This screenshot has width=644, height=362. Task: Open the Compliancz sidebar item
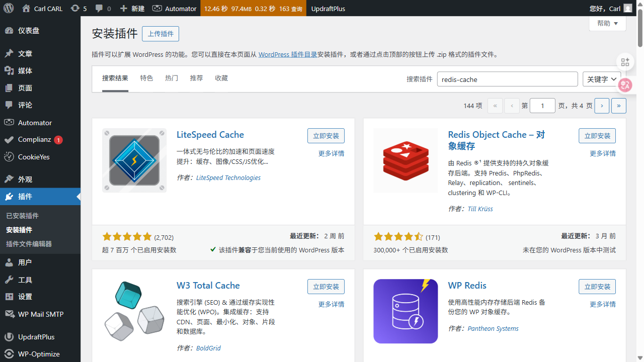33,139
